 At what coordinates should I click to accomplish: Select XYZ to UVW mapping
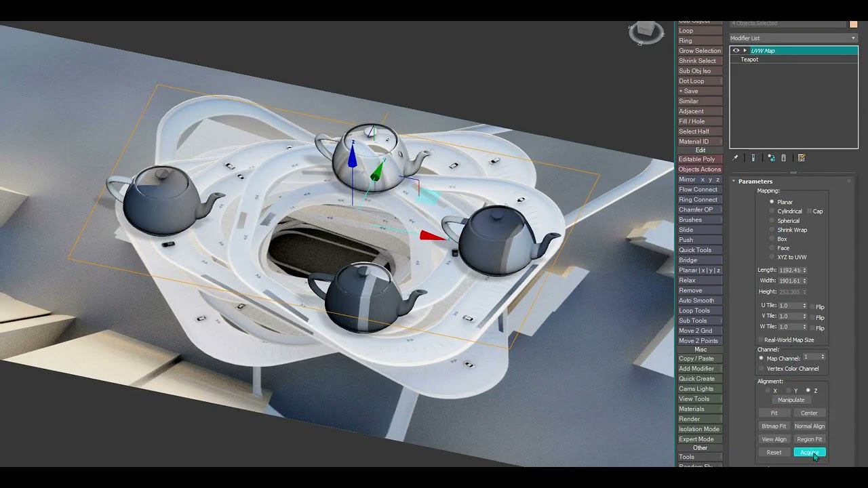coord(772,257)
